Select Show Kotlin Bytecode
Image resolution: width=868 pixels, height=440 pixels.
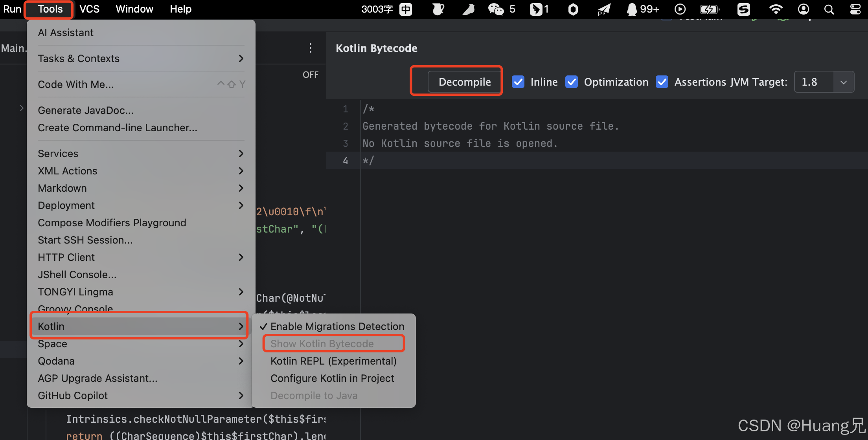[x=333, y=343]
